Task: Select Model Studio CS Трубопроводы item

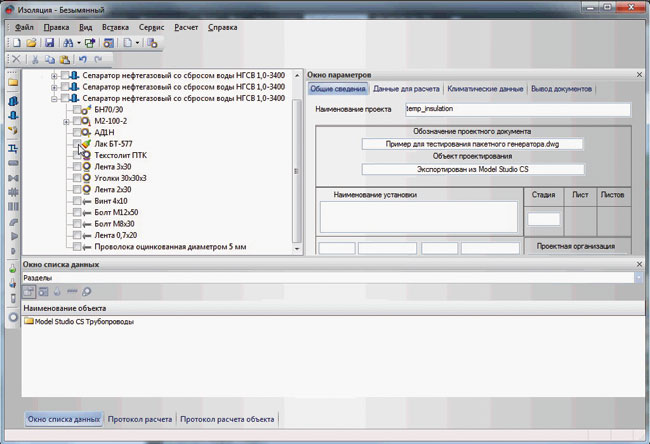Action: (83, 322)
